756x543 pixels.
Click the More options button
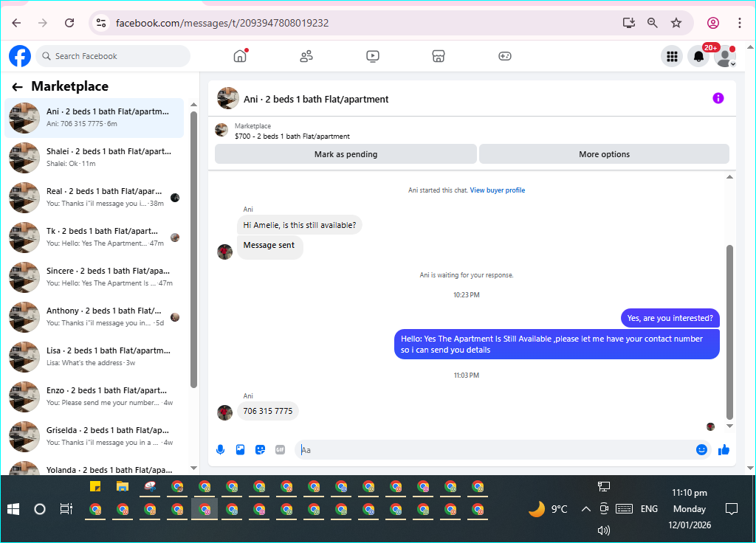604,154
